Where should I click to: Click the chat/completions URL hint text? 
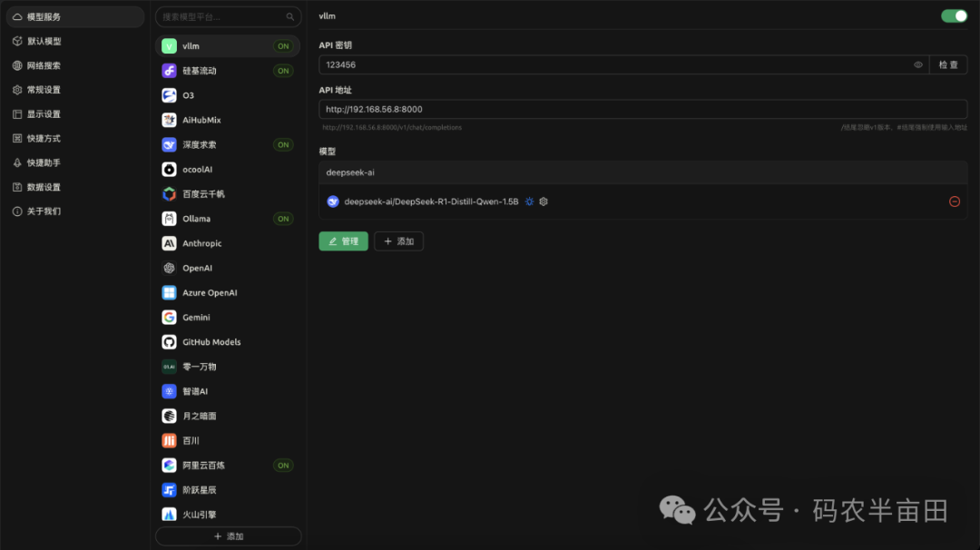[392, 127]
